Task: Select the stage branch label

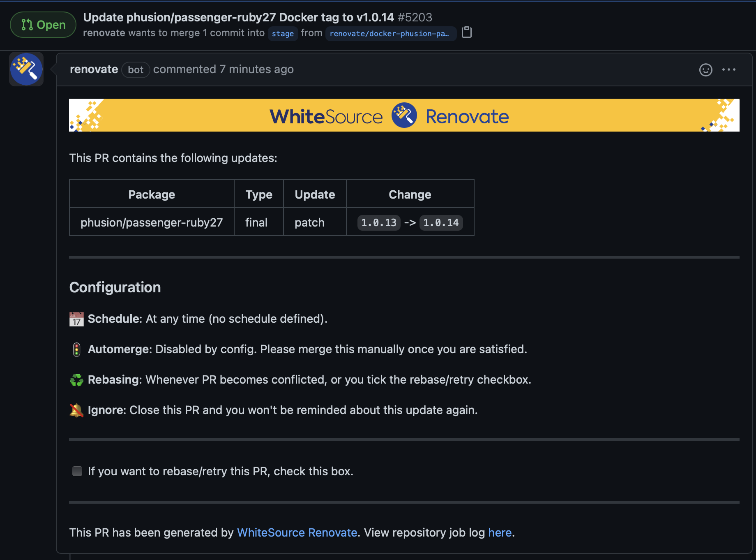Action: pyautogui.click(x=283, y=33)
